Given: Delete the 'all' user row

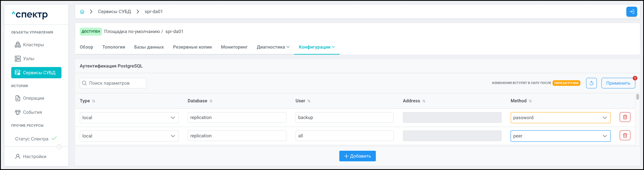Looking at the screenshot, I should click(625, 136).
